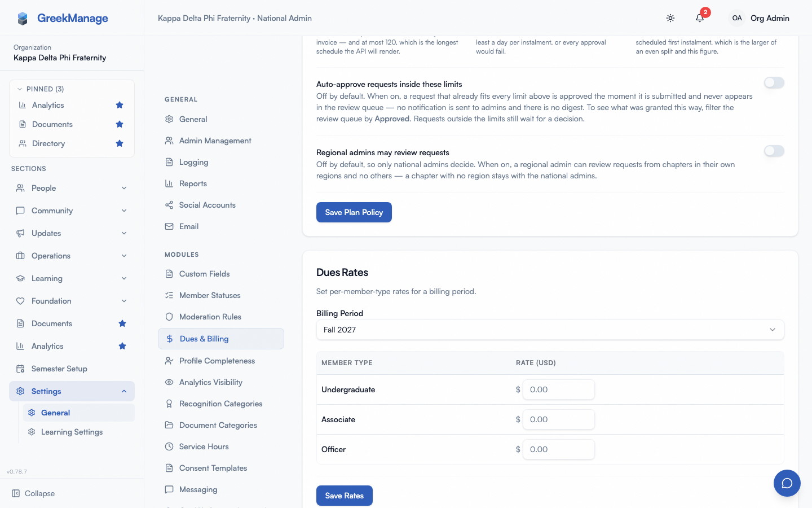The image size is (812, 508).
Task: Click the GreekManage logo icon
Action: point(23,18)
